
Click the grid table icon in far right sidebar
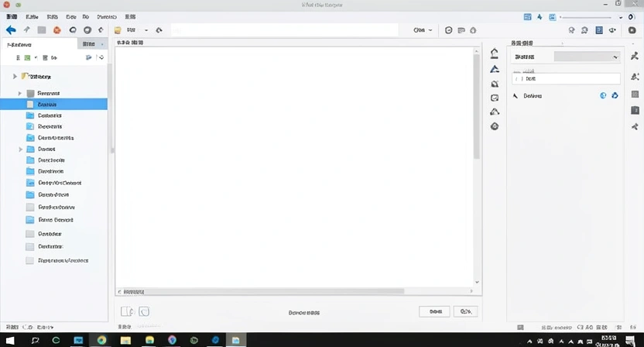tap(635, 94)
